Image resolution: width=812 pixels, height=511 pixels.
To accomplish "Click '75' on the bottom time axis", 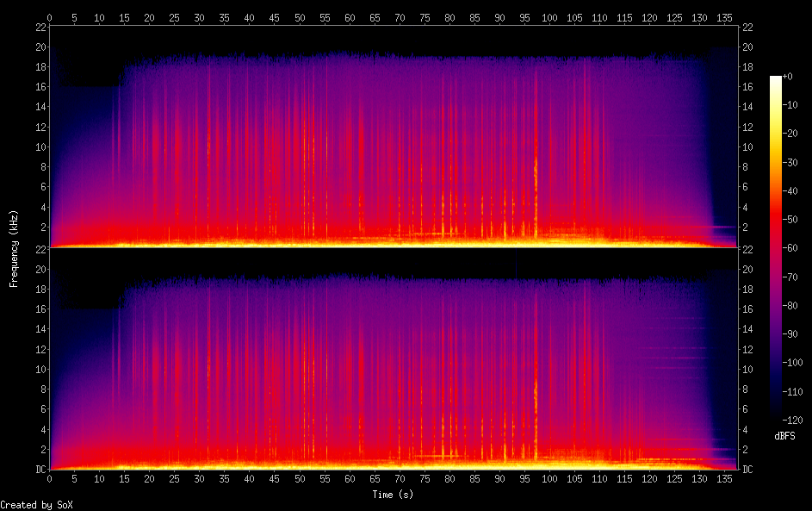I will pyautogui.click(x=425, y=479).
